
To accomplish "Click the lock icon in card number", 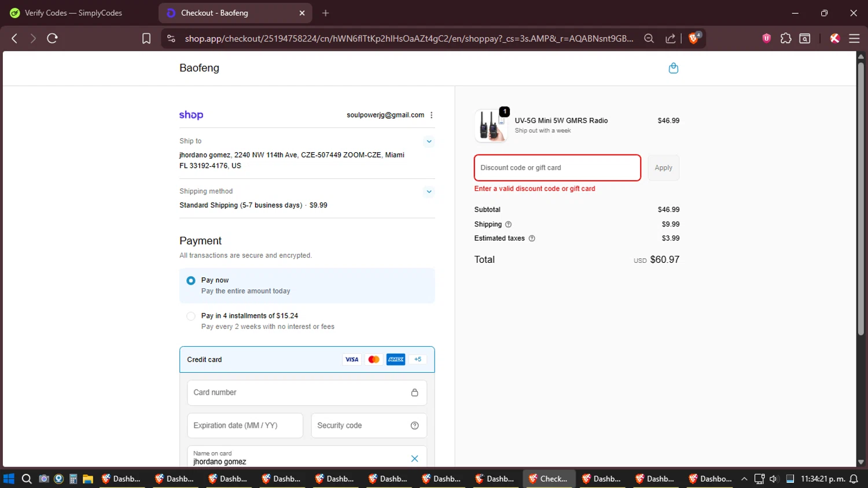I will pyautogui.click(x=415, y=392).
